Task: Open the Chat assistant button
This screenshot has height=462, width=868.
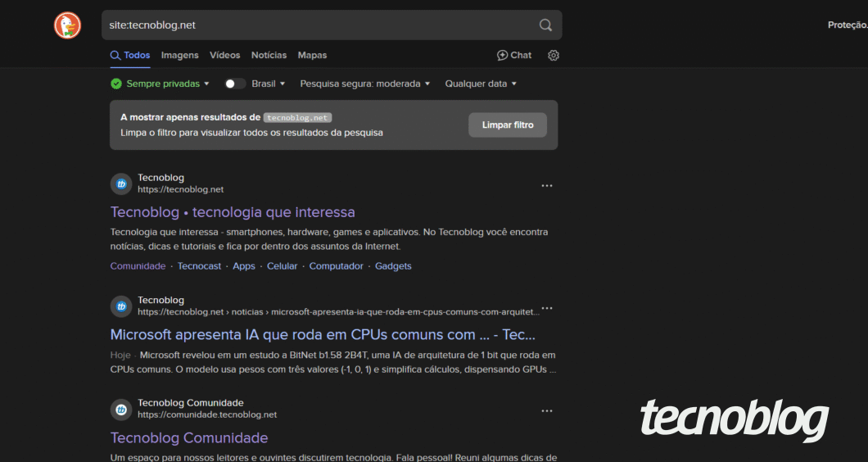Action: tap(514, 56)
